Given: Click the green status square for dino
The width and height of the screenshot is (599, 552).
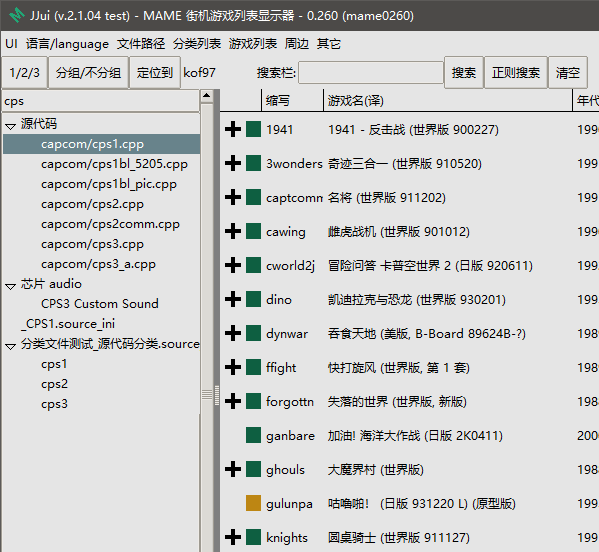Looking at the screenshot, I should tap(253, 299).
